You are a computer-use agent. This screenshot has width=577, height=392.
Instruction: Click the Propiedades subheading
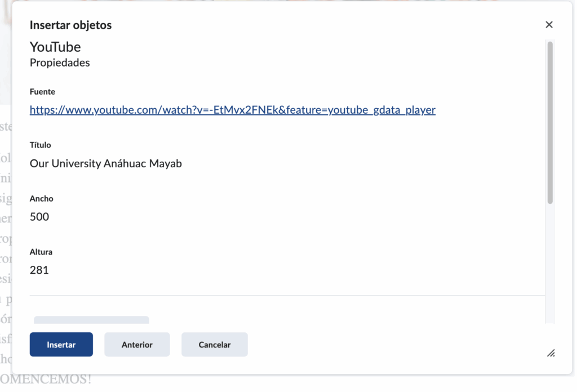[60, 63]
